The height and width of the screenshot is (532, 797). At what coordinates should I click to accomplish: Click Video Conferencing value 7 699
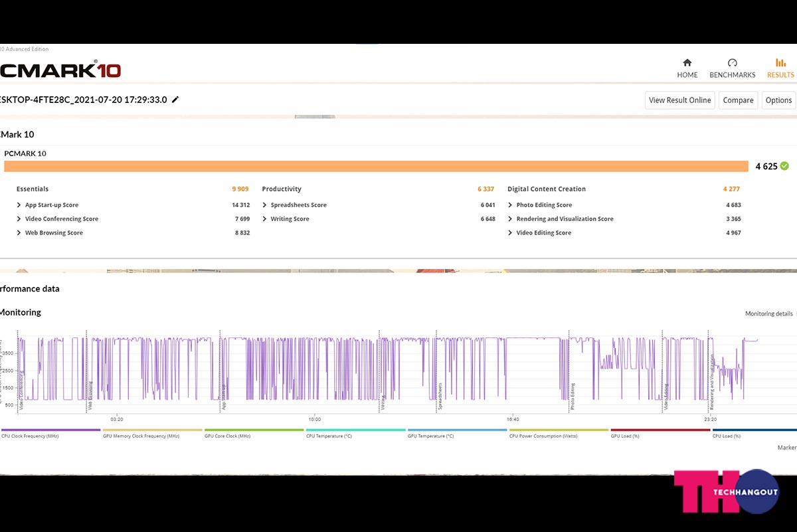[x=242, y=219]
